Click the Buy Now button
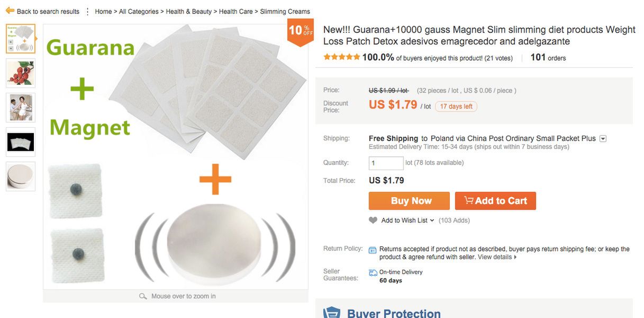Screen dimensions: 644x318 (x=409, y=201)
